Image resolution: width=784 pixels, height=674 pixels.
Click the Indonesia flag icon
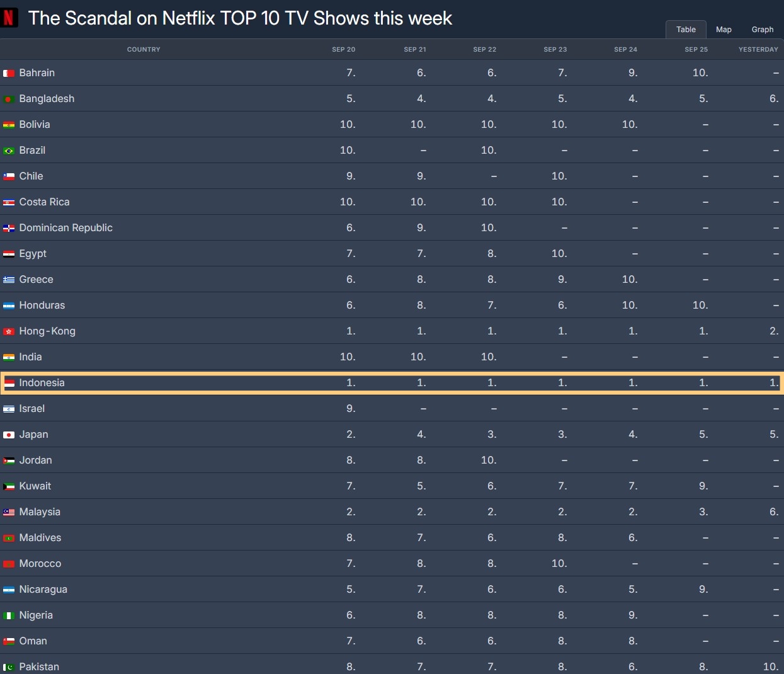pos(9,384)
